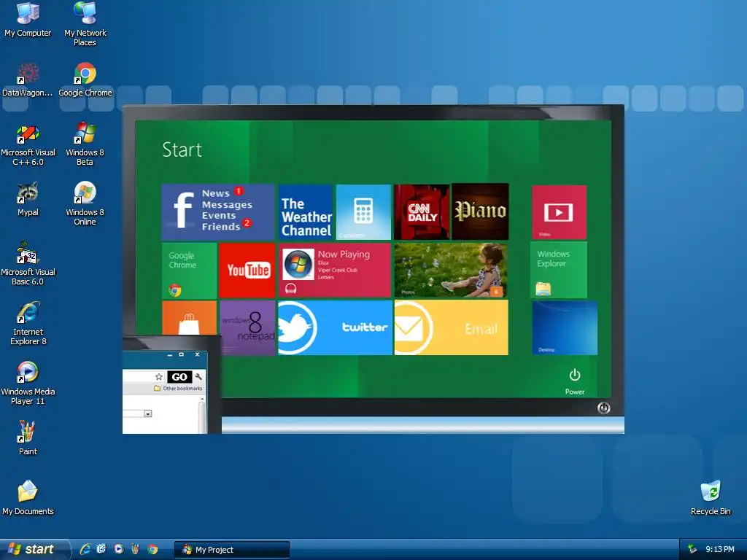
Task: Click the monitor bezel power button
Action: coord(603,408)
